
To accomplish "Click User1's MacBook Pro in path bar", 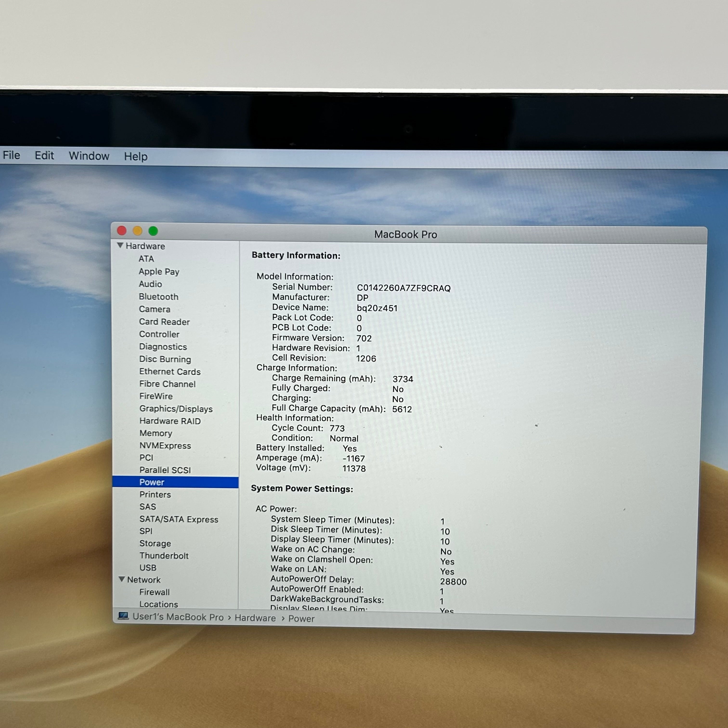I will click(x=178, y=617).
